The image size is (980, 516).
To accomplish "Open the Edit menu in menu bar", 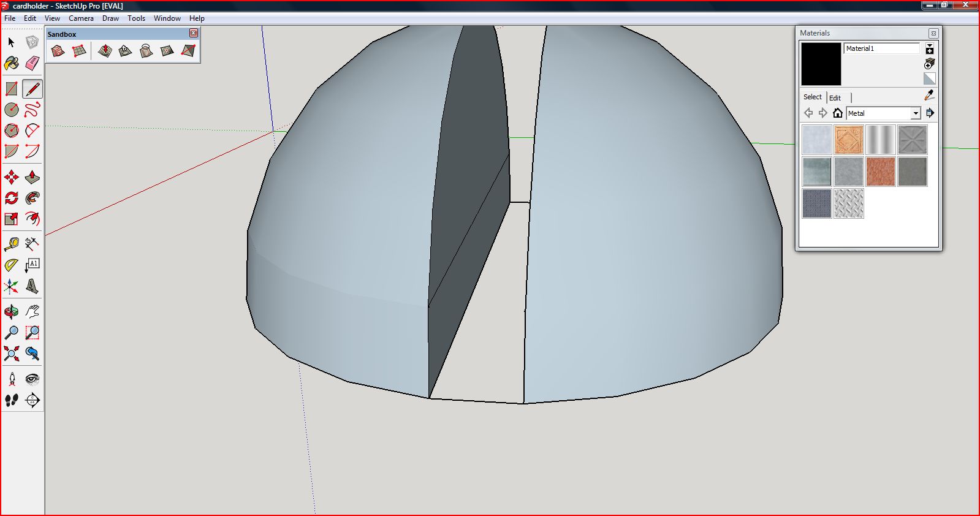I will tap(30, 18).
